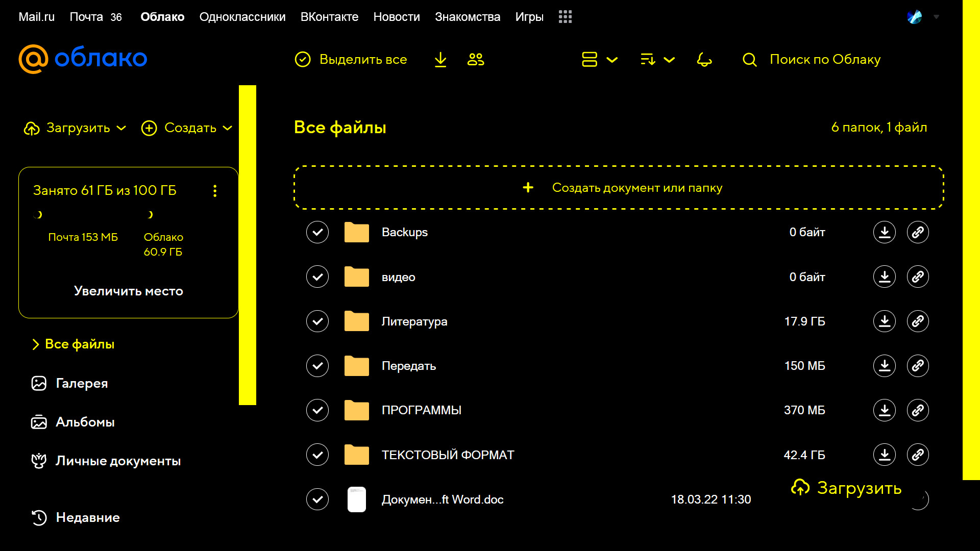The width and height of the screenshot is (980, 551).
Task: Click the Облако logo
Action: pyautogui.click(x=83, y=59)
